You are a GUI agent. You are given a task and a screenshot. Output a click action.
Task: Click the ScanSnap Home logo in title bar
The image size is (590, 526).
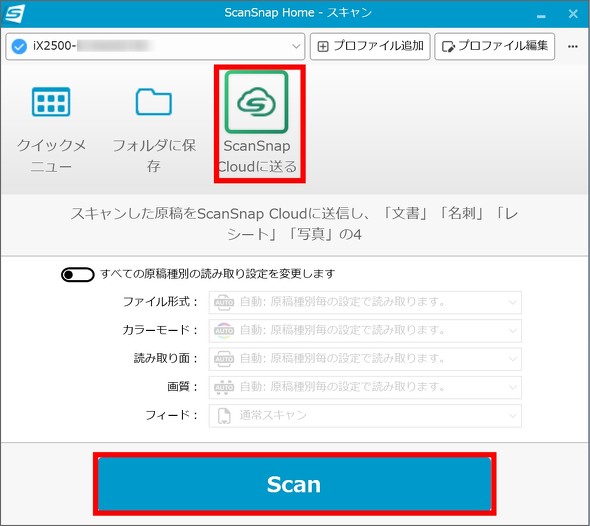[14, 14]
